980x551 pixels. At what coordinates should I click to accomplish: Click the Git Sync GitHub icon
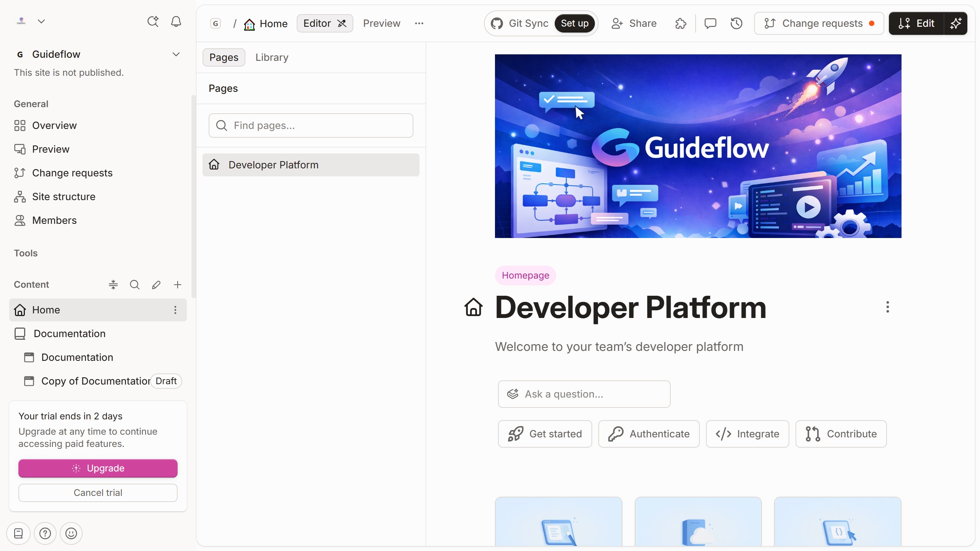(x=497, y=23)
